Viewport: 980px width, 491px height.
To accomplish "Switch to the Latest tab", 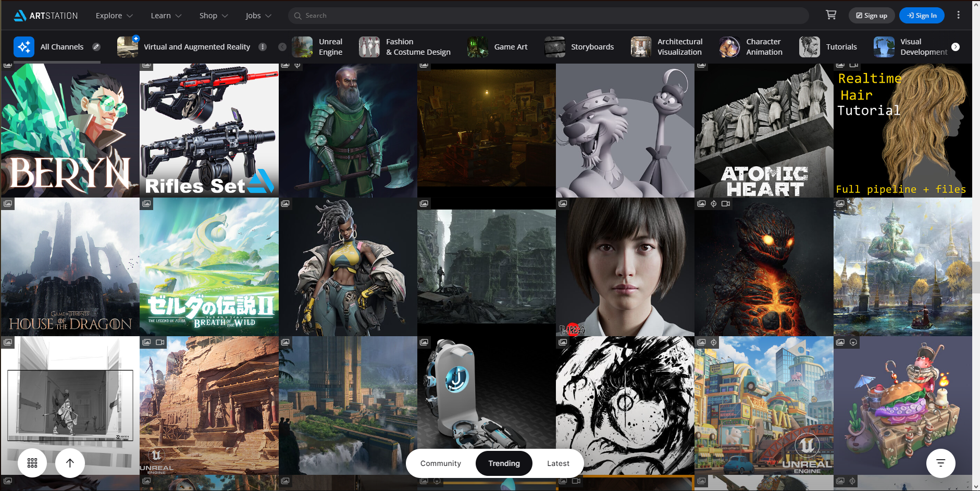I will 558,463.
